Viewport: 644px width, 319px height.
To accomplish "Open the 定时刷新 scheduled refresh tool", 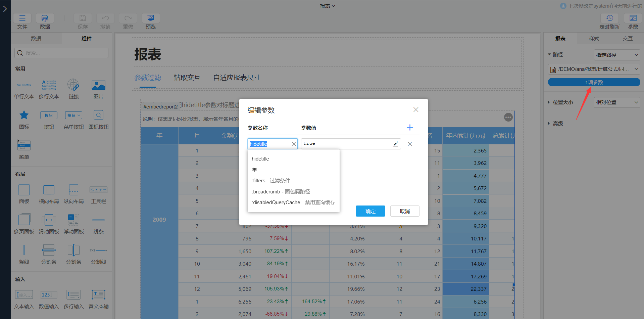I will (609, 21).
